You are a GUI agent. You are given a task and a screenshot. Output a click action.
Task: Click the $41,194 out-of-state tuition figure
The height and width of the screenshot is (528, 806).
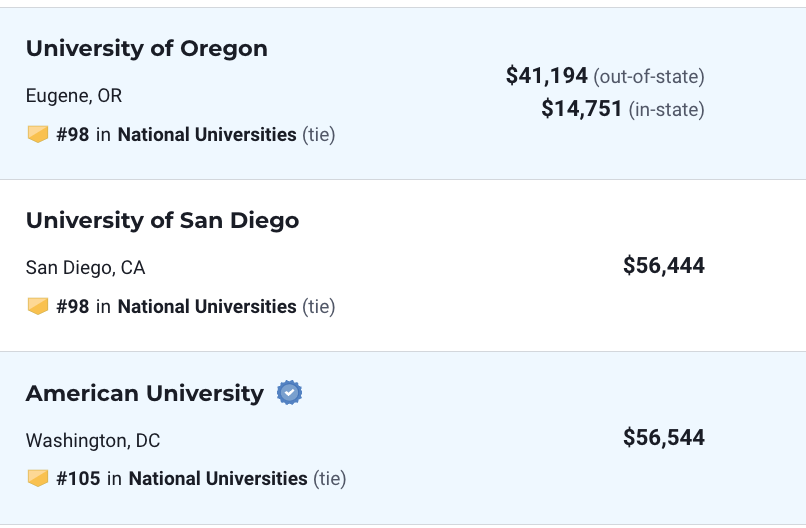click(546, 76)
